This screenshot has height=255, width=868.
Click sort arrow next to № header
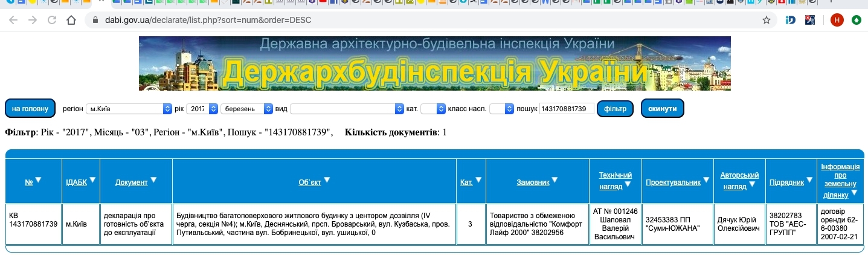click(38, 180)
